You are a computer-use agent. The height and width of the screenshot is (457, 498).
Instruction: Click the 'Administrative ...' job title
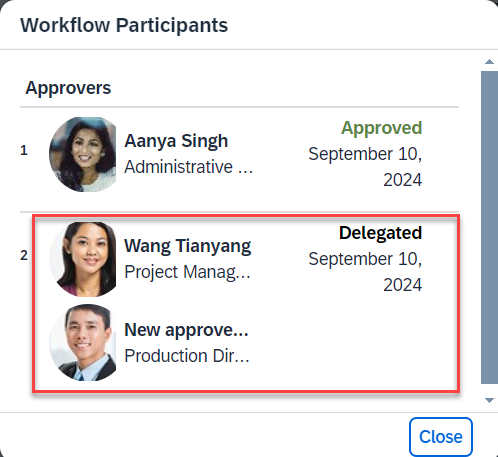tap(188, 167)
